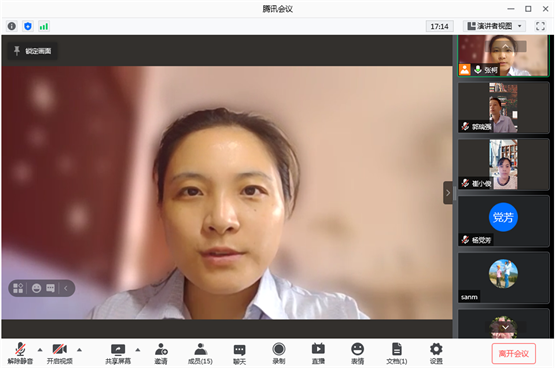
Task: Turn on camera with 开启视频
Action: click(x=59, y=353)
